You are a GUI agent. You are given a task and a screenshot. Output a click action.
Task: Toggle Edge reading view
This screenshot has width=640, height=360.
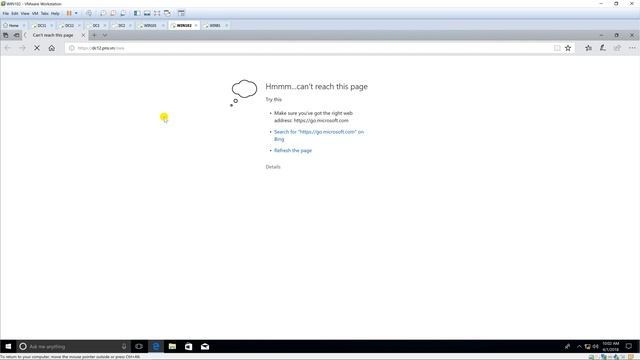[x=557, y=48]
